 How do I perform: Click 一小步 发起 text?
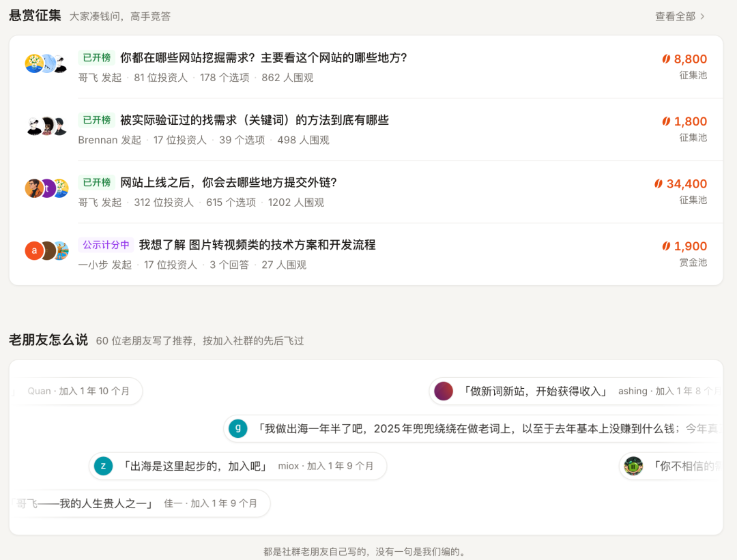(x=105, y=265)
